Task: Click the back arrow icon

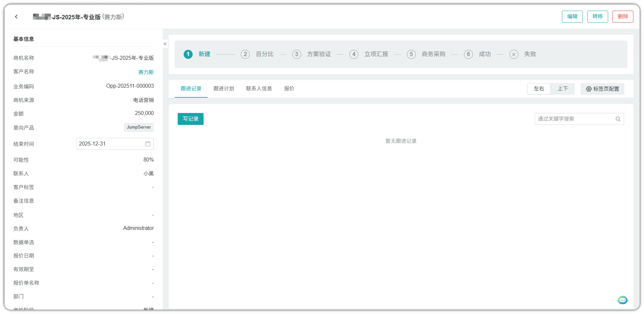Action: pyautogui.click(x=16, y=17)
